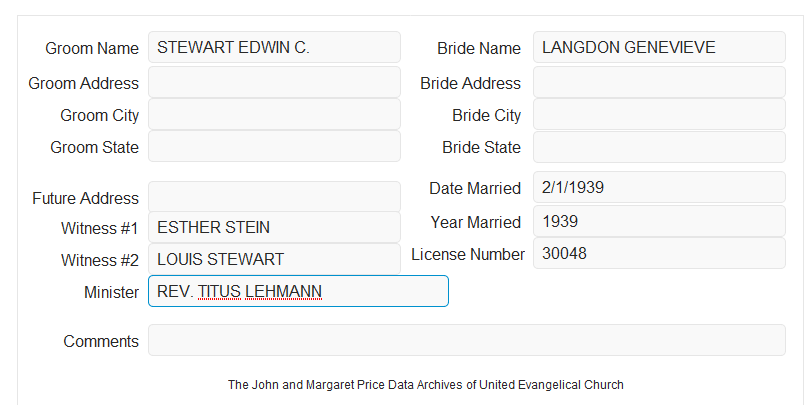Focus the Groom State field
The width and height of the screenshot is (805, 405).
tap(274, 146)
